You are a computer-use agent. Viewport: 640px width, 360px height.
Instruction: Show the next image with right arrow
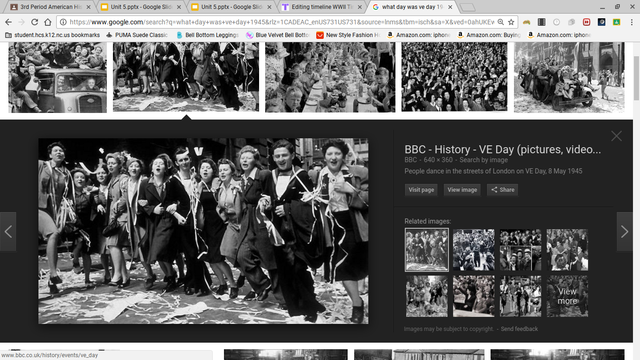click(x=624, y=231)
